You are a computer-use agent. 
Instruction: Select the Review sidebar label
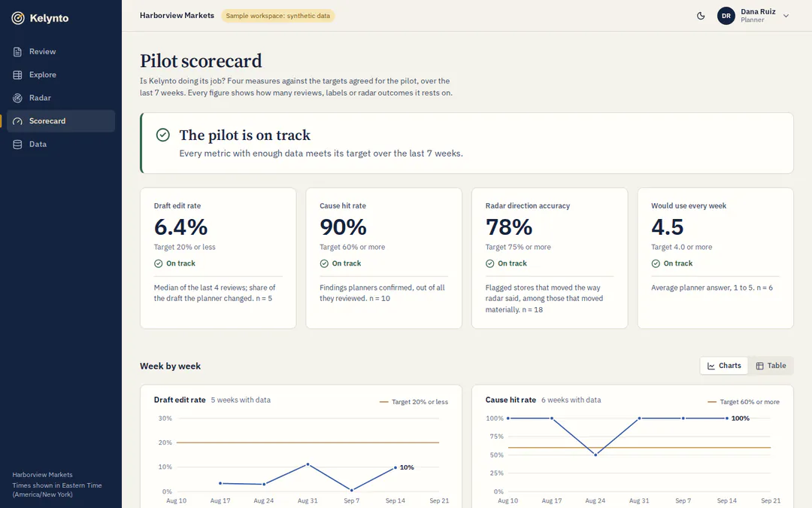[42, 51]
